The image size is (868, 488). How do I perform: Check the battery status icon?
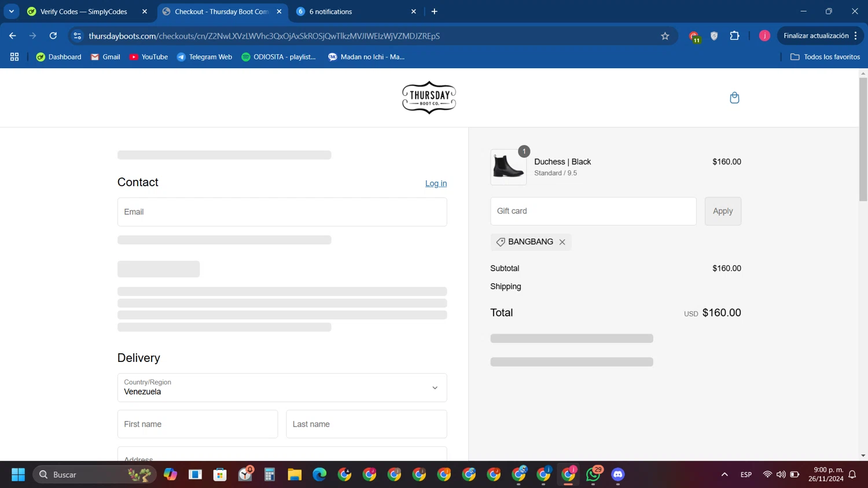795,475
